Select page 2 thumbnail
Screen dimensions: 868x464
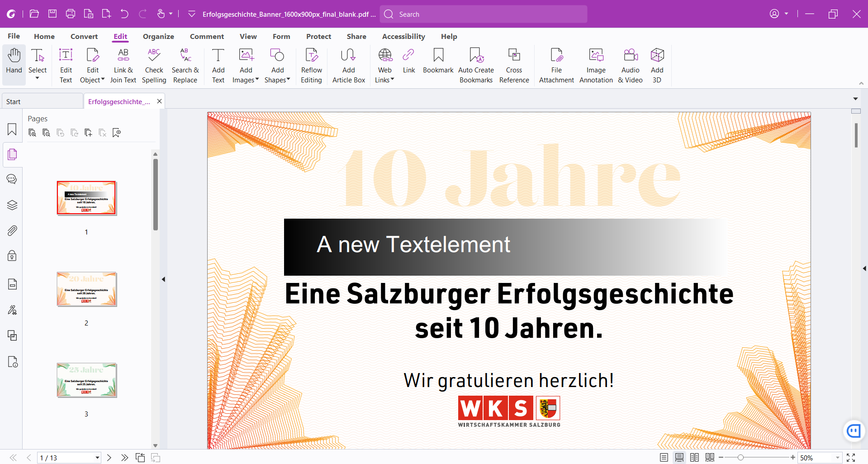(x=86, y=289)
